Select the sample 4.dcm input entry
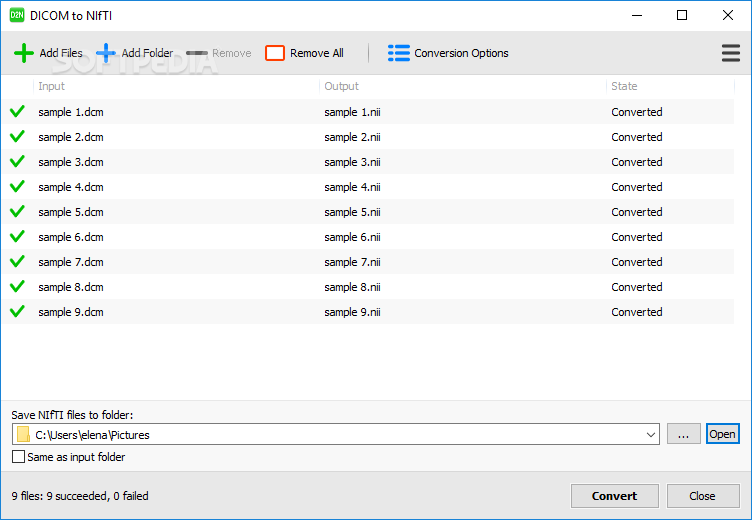The image size is (752, 520). click(x=71, y=187)
